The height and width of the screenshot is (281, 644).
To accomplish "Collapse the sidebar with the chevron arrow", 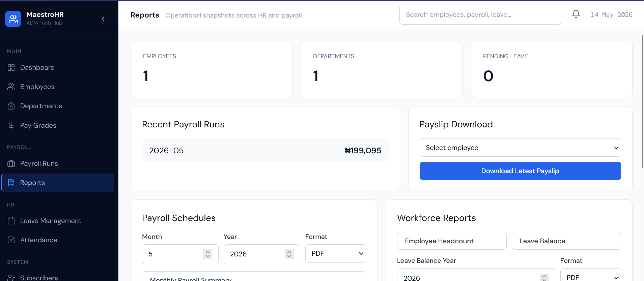I will pyautogui.click(x=103, y=19).
